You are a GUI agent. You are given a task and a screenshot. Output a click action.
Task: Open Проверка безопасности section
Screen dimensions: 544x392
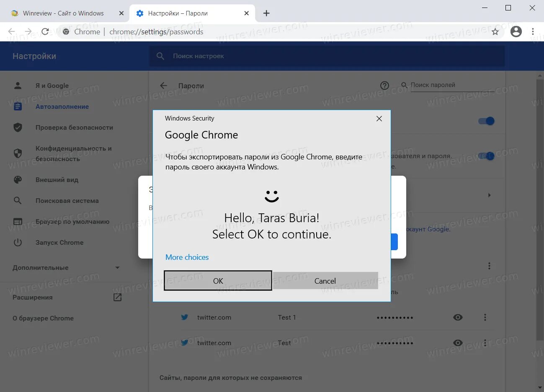74,128
